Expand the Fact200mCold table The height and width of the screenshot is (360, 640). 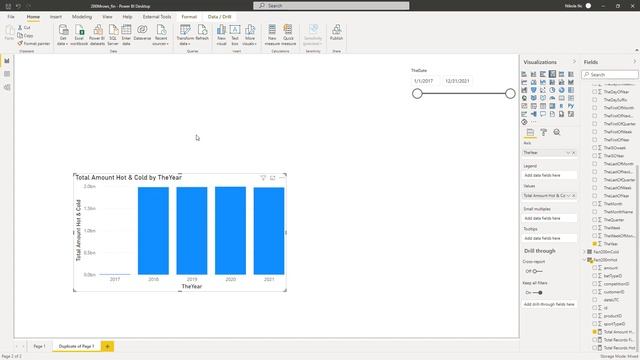pyautogui.click(x=584, y=252)
